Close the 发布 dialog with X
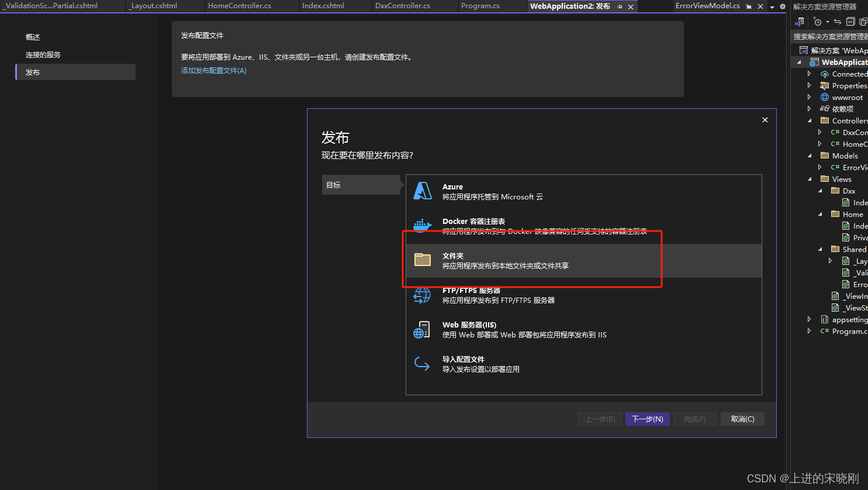Image resolution: width=868 pixels, height=490 pixels. (x=765, y=120)
